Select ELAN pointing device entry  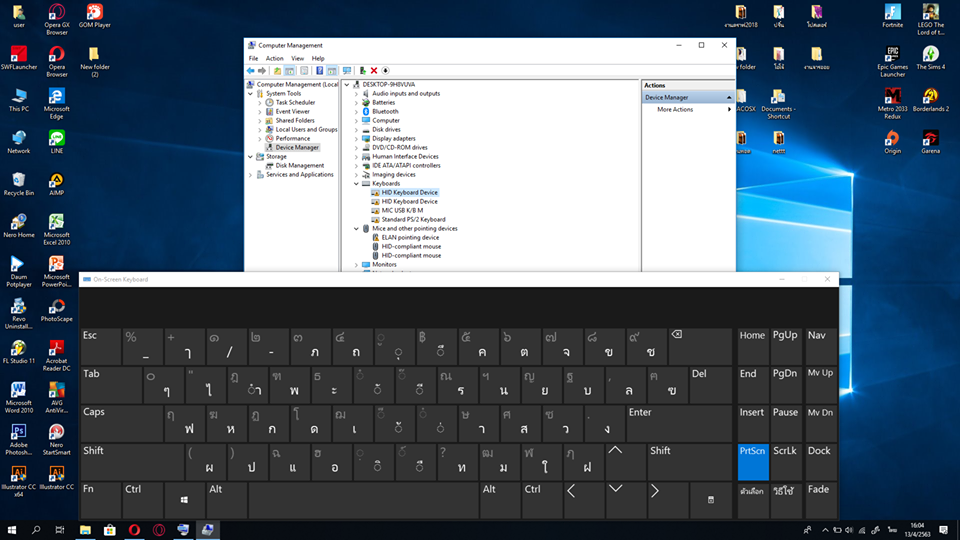(410, 238)
